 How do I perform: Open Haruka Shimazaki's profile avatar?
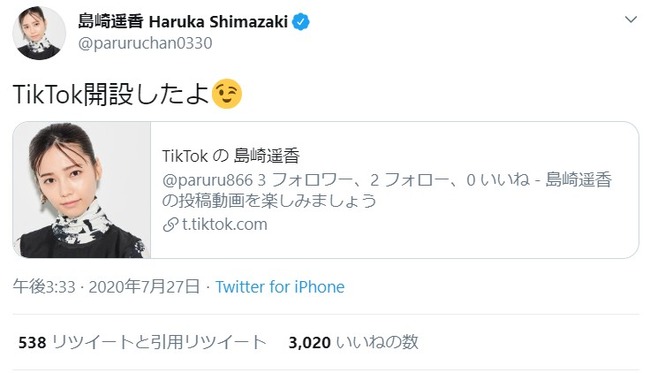pyautogui.click(x=39, y=33)
